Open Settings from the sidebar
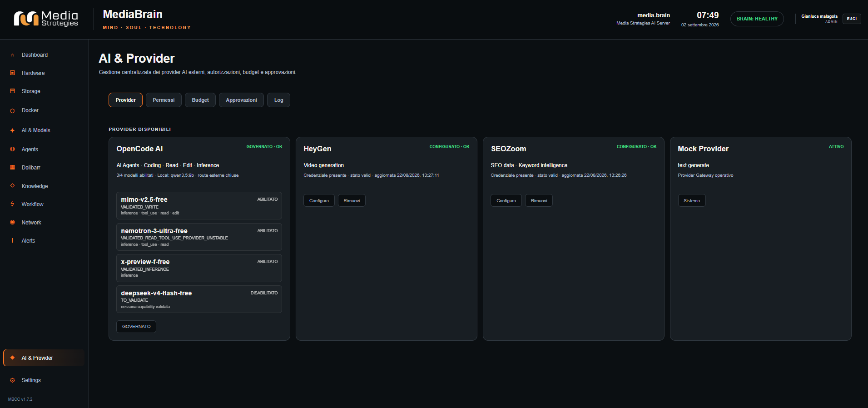The width and height of the screenshot is (868, 408). 44,380
